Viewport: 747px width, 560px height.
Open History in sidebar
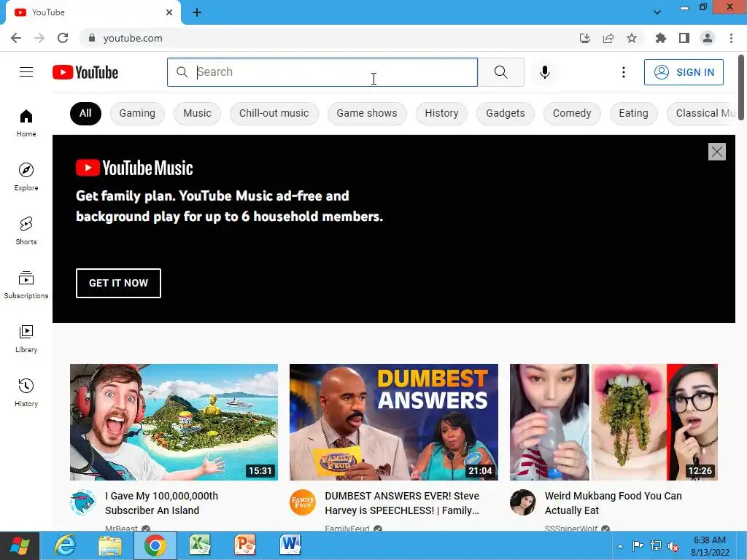click(x=26, y=393)
